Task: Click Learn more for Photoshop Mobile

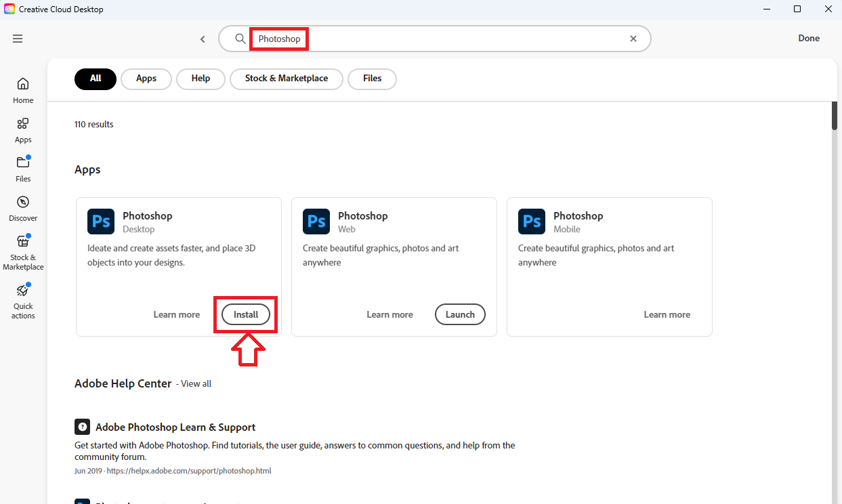Action: coord(667,314)
